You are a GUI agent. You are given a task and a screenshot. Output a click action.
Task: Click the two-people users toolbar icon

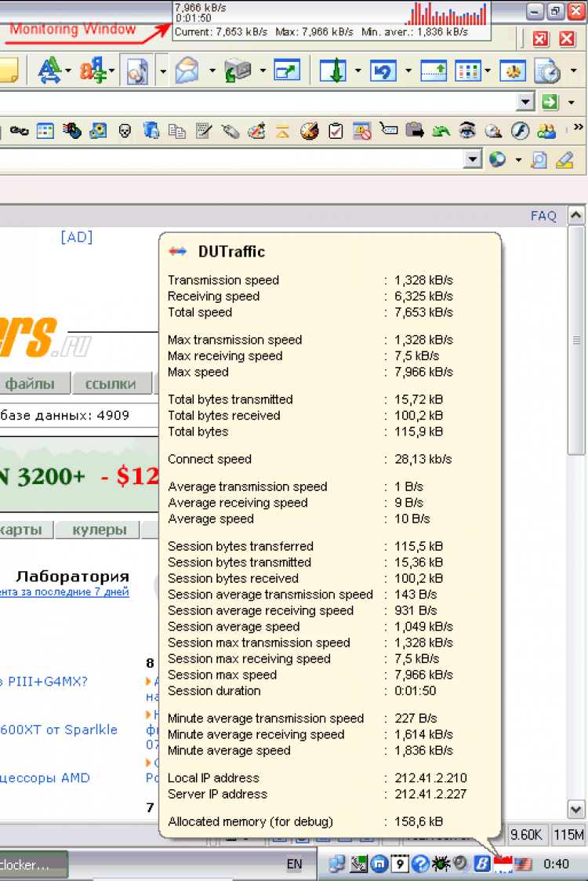pos(546,132)
